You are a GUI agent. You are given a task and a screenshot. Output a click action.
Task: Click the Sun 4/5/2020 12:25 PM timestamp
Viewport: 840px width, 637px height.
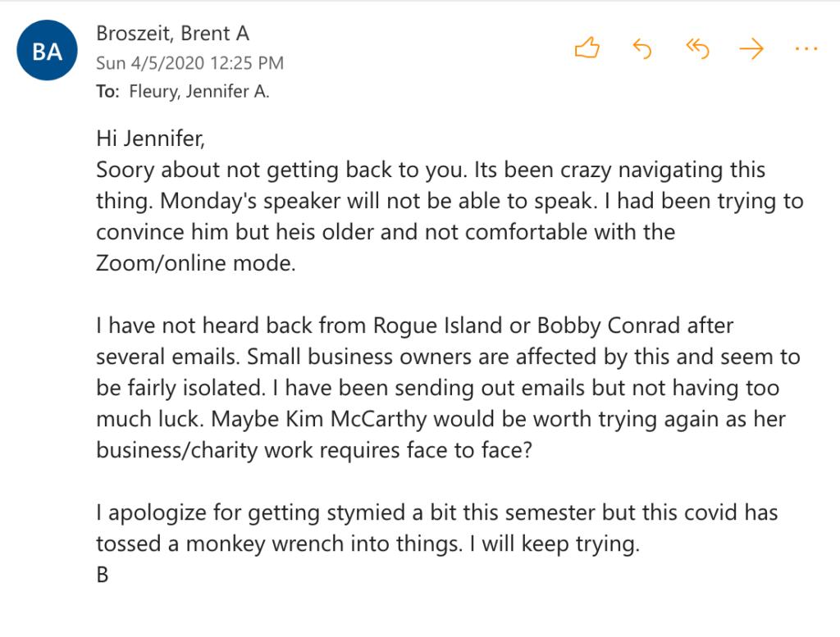click(x=189, y=63)
